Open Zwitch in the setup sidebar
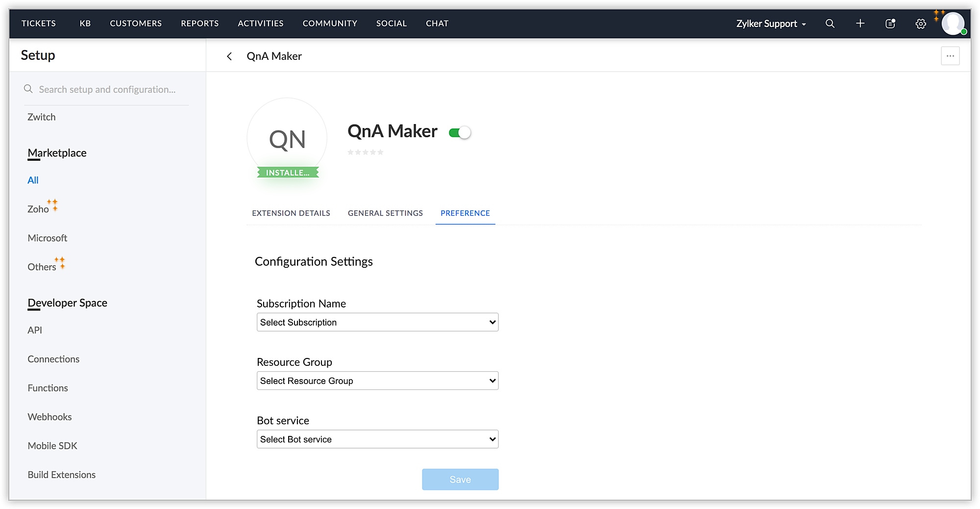980x509 pixels. 42,117
